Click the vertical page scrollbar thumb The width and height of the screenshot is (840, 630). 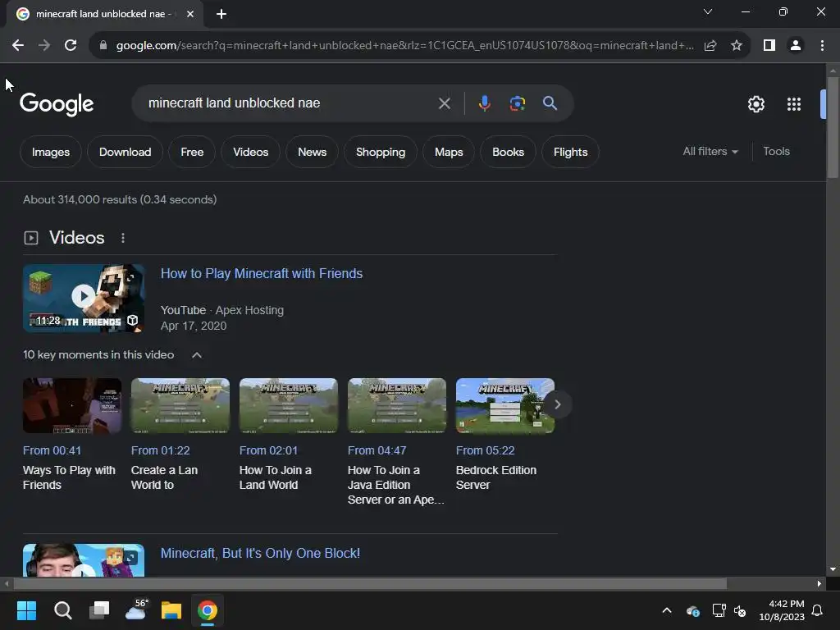click(833, 127)
